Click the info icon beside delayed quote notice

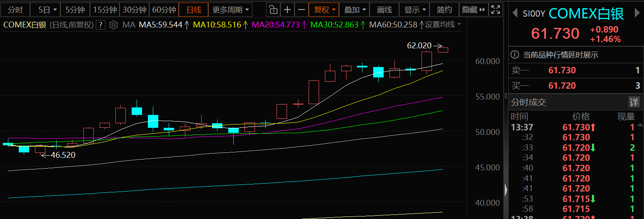515,55
